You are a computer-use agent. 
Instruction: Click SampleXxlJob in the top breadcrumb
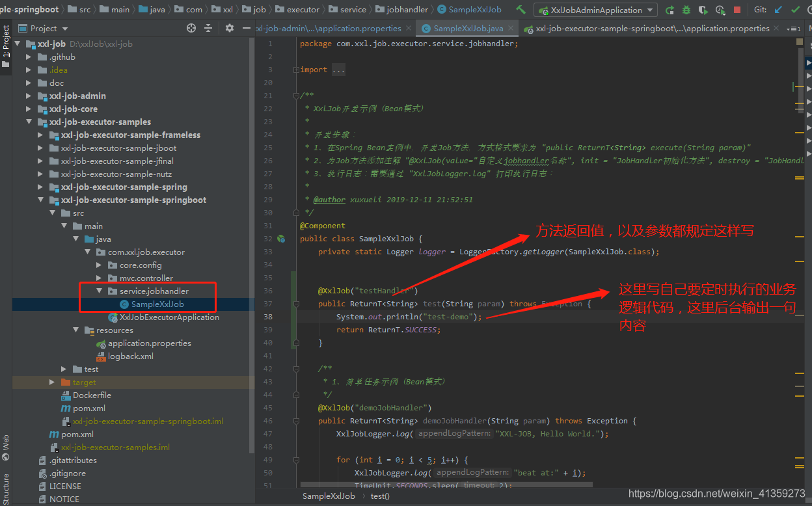469,10
